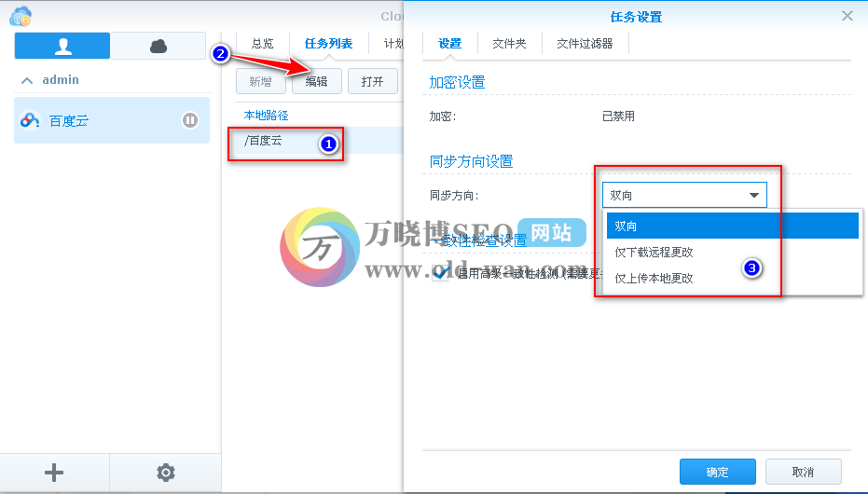Switch to the 计划 tab
868x494 pixels.
point(394,44)
